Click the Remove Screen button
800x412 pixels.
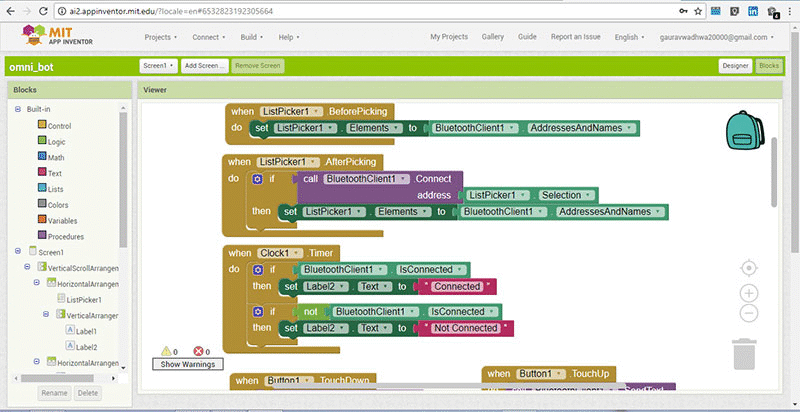click(x=258, y=66)
